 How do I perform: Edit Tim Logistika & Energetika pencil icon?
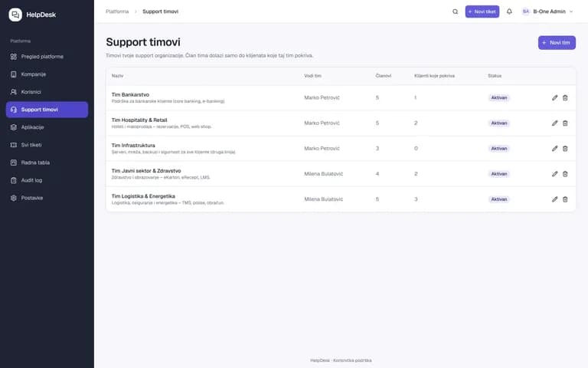554,199
